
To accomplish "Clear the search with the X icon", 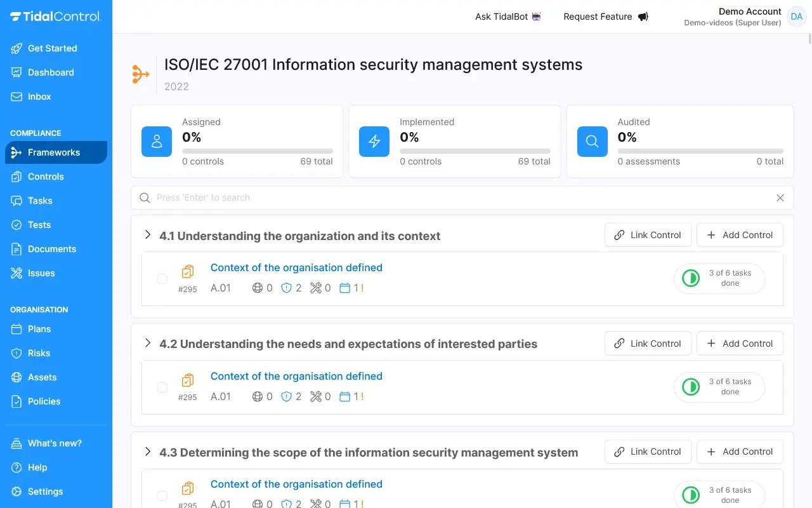I will (x=780, y=197).
